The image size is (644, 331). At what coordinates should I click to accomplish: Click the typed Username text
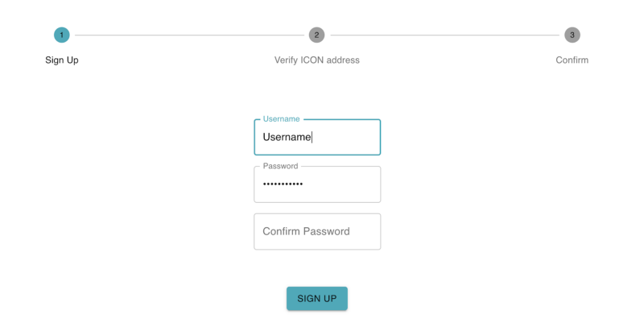point(287,138)
